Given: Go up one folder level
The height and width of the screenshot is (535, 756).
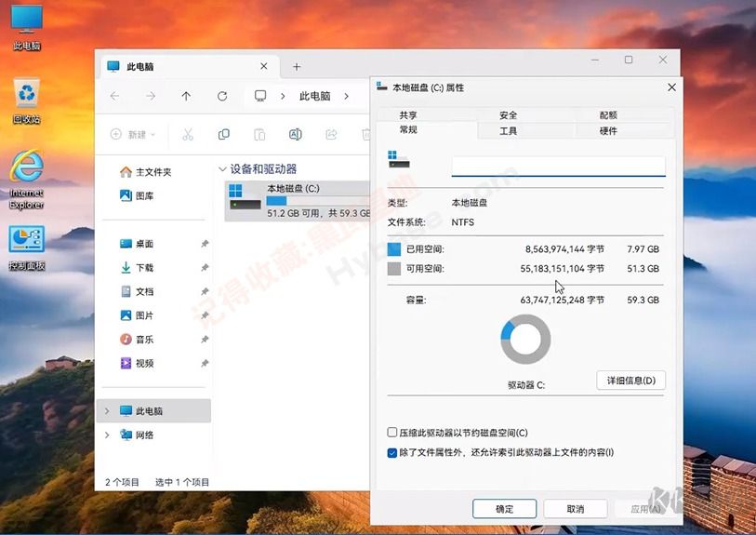Looking at the screenshot, I should point(186,96).
